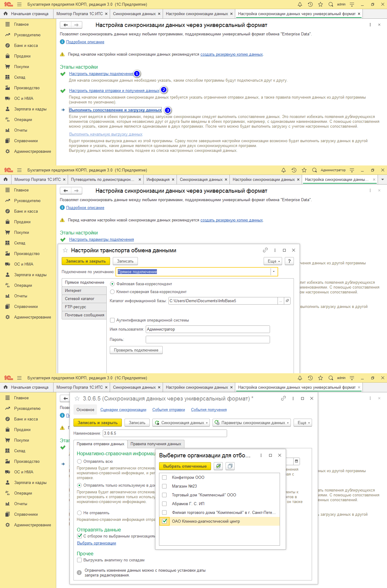Click Проверить подключение button

(136, 350)
